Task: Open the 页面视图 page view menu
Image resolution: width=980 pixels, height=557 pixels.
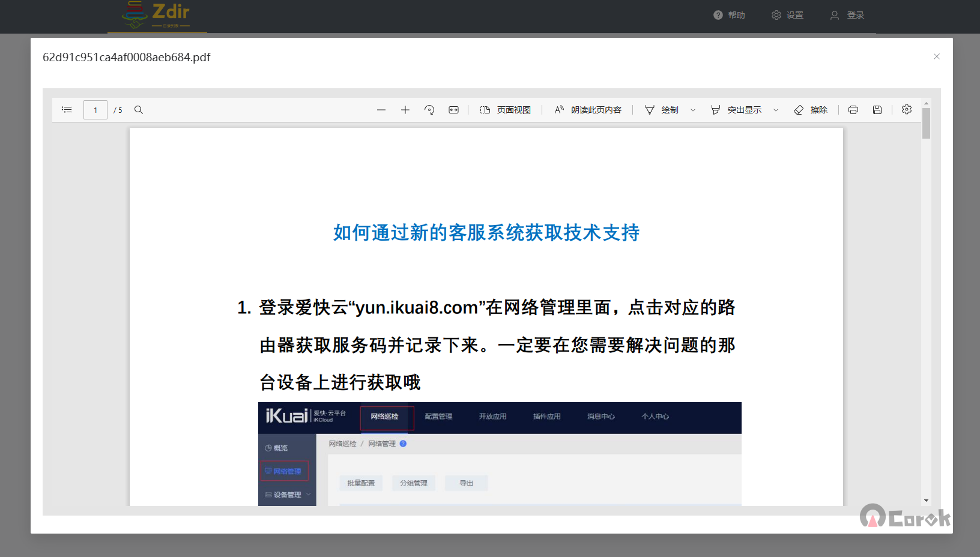Action: [506, 110]
